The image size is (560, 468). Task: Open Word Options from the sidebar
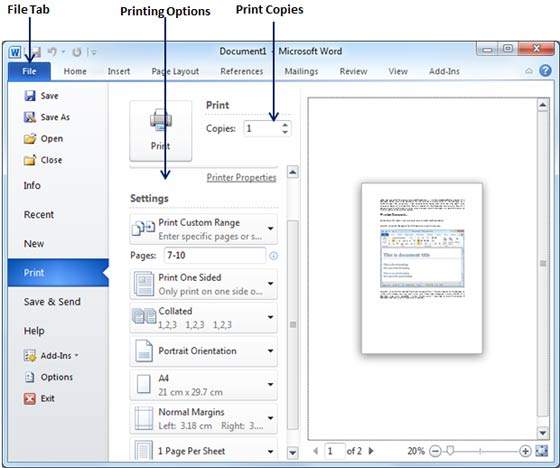click(48, 377)
